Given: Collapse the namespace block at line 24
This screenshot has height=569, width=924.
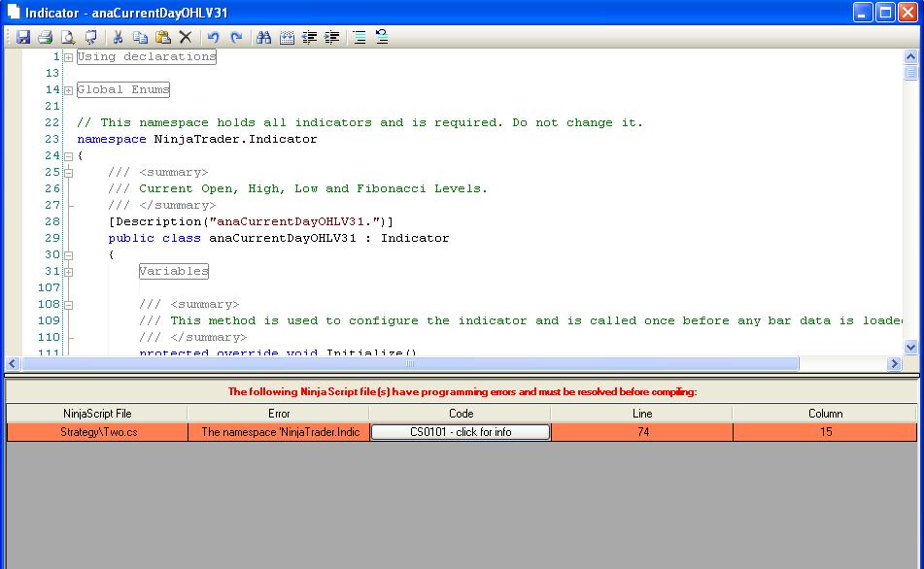Looking at the screenshot, I should [68, 156].
